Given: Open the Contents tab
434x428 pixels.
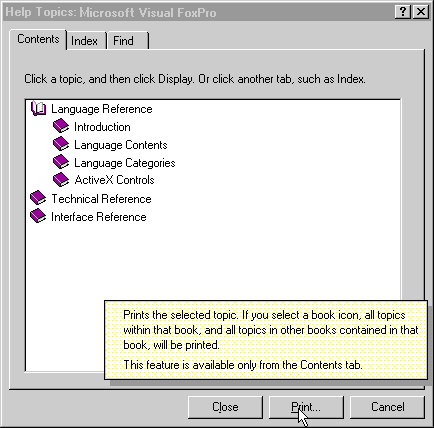Looking at the screenshot, I should (38, 39).
